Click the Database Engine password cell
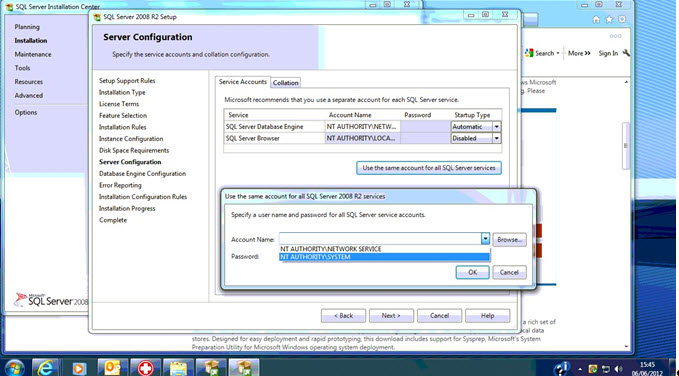The image size is (679, 376). (x=424, y=126)
